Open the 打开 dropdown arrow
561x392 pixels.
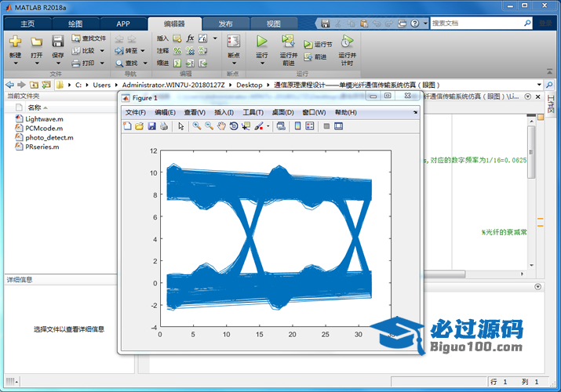pyautogui.click(x=37, y=64)
